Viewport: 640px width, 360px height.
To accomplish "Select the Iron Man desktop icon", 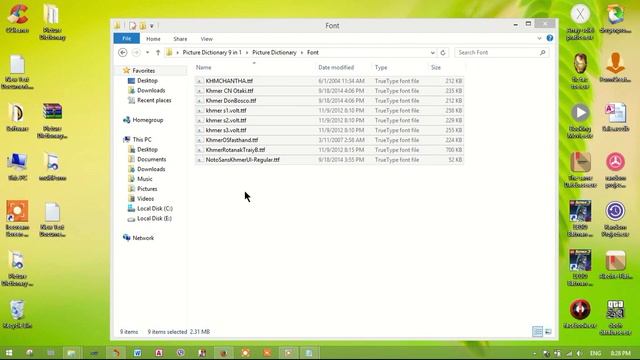I will [580, 71].
